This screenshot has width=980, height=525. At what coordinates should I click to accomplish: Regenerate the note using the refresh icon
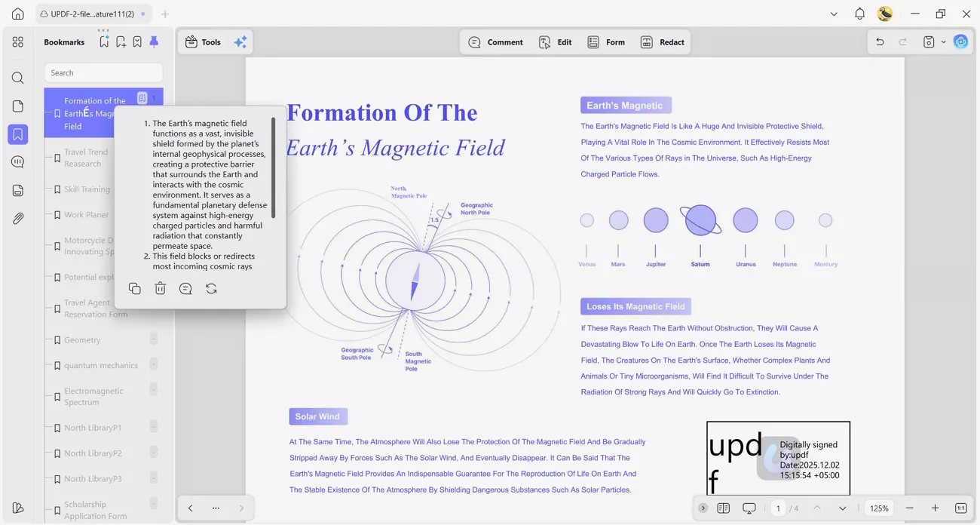click(211, 288)
